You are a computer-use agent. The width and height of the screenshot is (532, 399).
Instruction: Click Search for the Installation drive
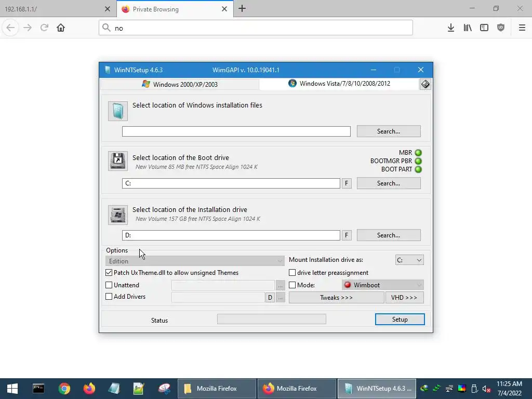389,235
